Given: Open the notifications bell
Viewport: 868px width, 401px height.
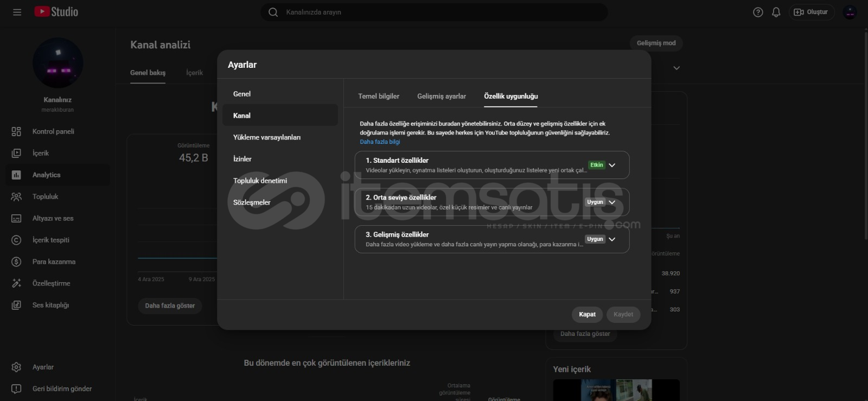Looking at the screenshot, I should (x=776, y=12).
